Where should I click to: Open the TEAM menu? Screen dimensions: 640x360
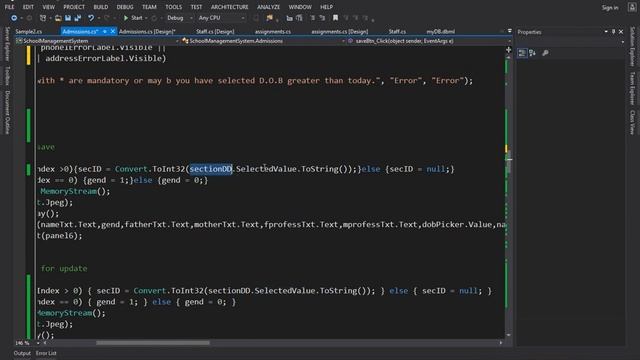coord(149,7)
